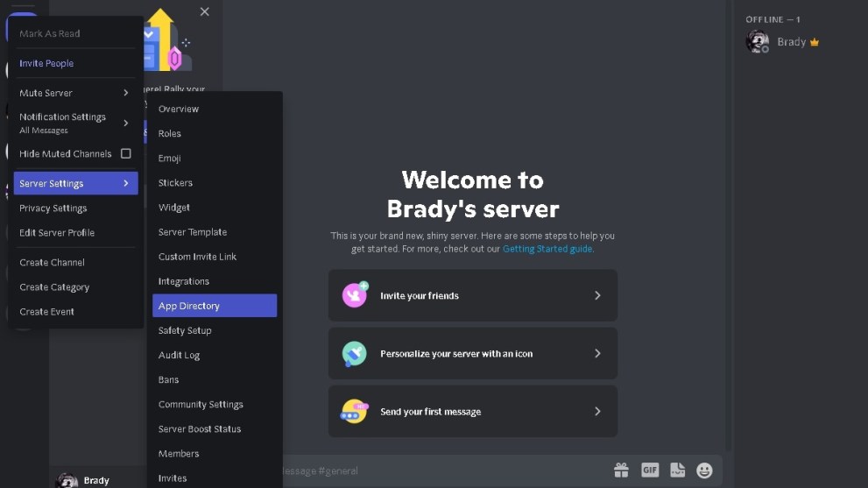Open the Getting Started guide link
The image size is (868, 488).
click(547, 249)
